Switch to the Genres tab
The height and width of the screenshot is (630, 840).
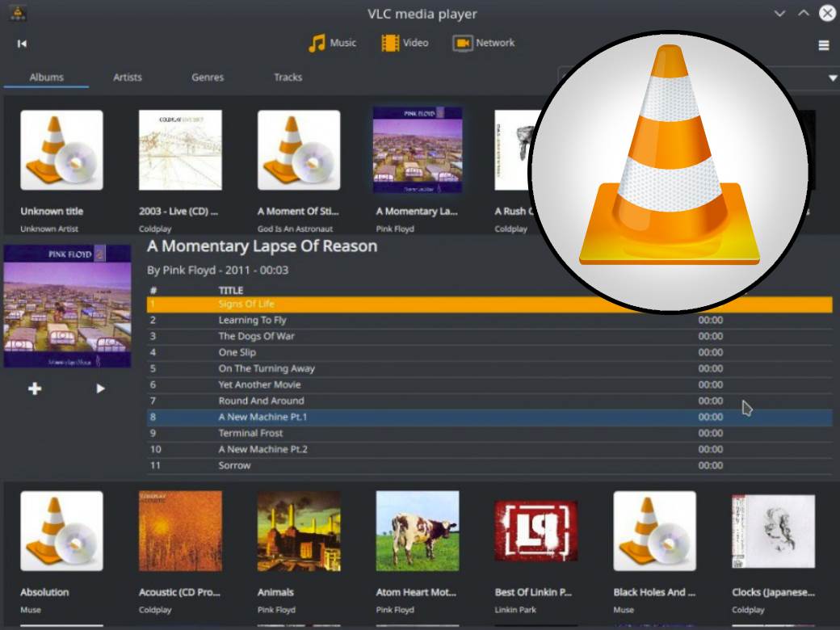[207, 78]
